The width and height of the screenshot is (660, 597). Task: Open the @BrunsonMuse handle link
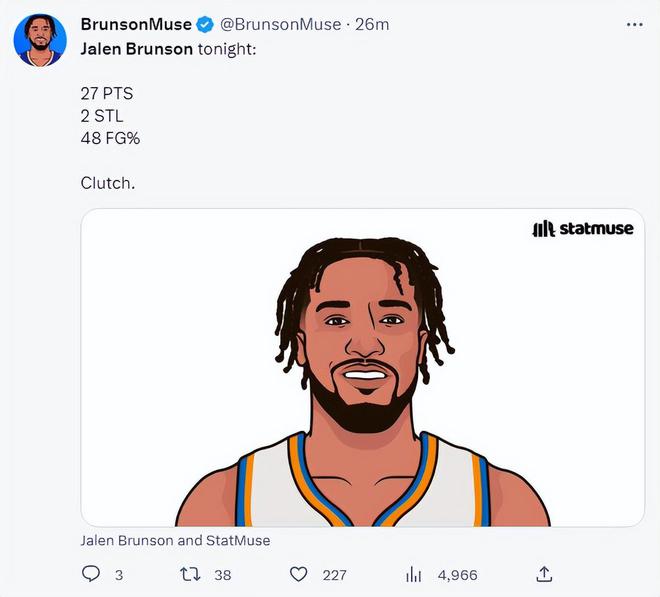click(281, 24)
